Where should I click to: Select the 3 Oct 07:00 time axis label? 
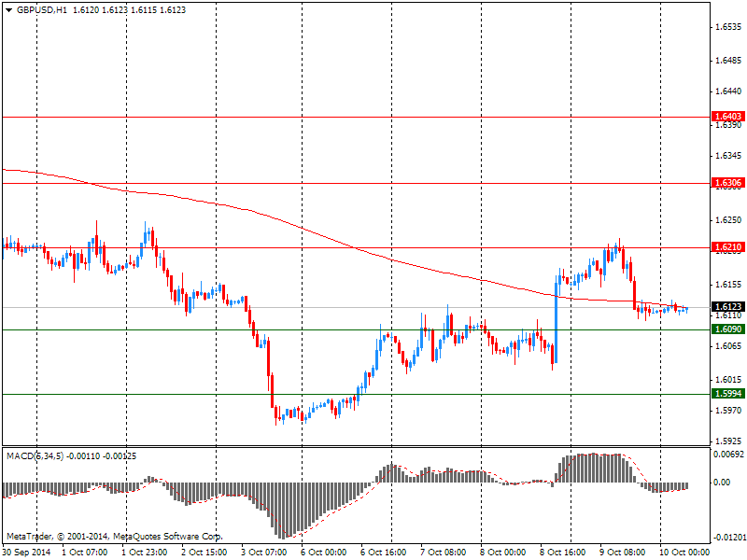(x=264, y=553)
